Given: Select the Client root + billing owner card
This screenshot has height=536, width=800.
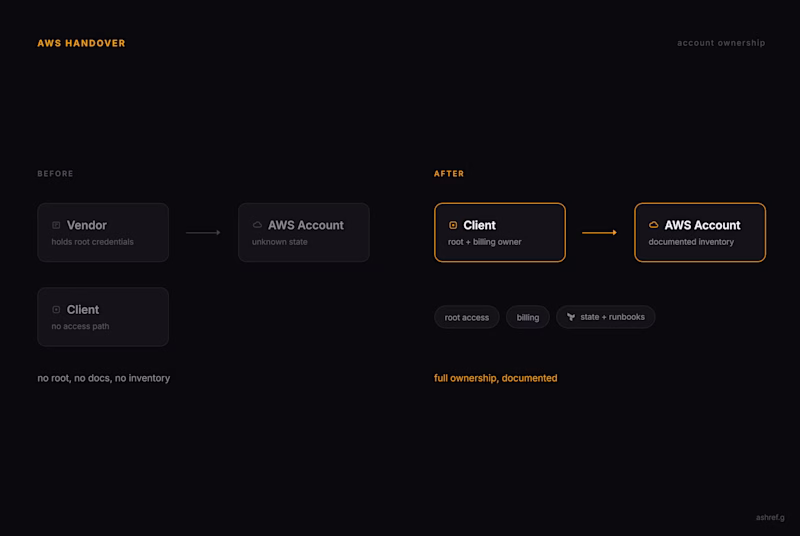Looking at the screenshot, I should [x=499, y=233].
